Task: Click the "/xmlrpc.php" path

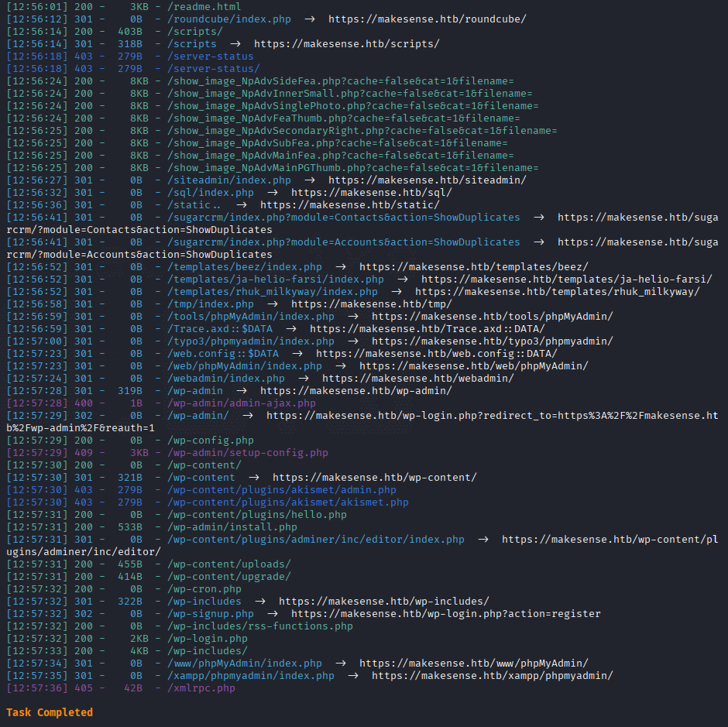Action: (x=201, y=688)
